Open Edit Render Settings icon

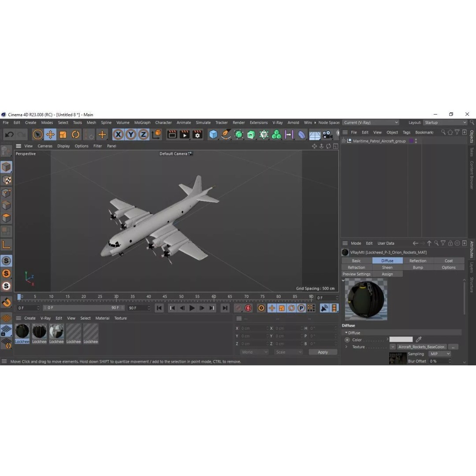pos(197,134)
